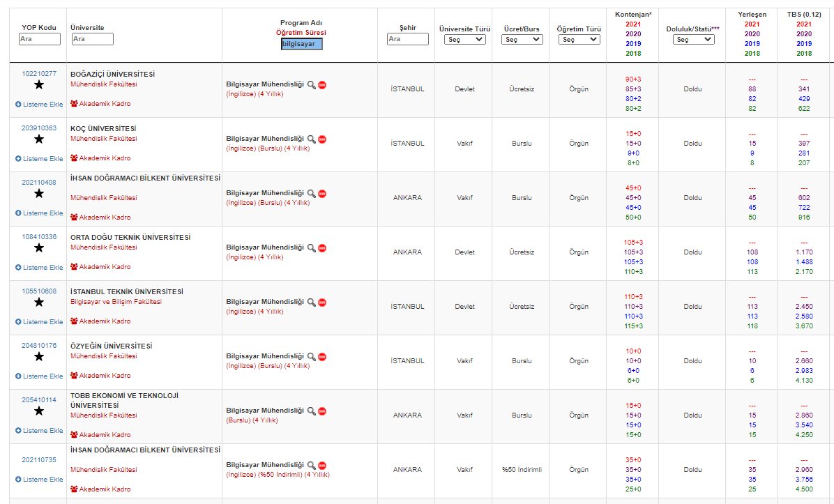Open program code 204810176 link
The width and height of the screenshot is (834, 504).
[x=39, y=345]
